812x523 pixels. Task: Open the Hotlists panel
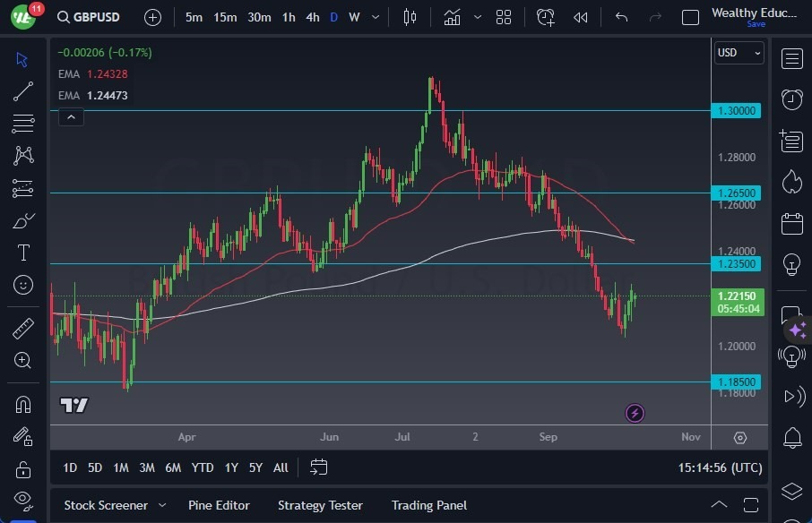point(792,182)
